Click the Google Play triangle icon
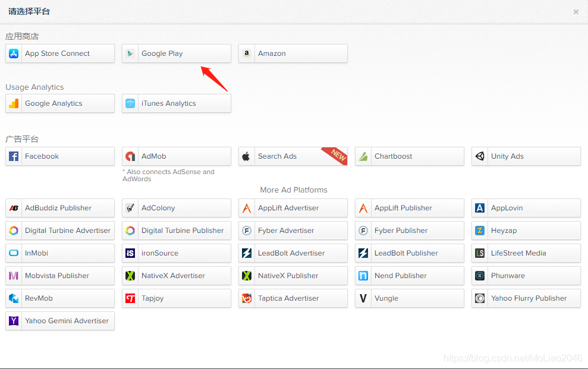588x369 pixels. pos(130,53)
